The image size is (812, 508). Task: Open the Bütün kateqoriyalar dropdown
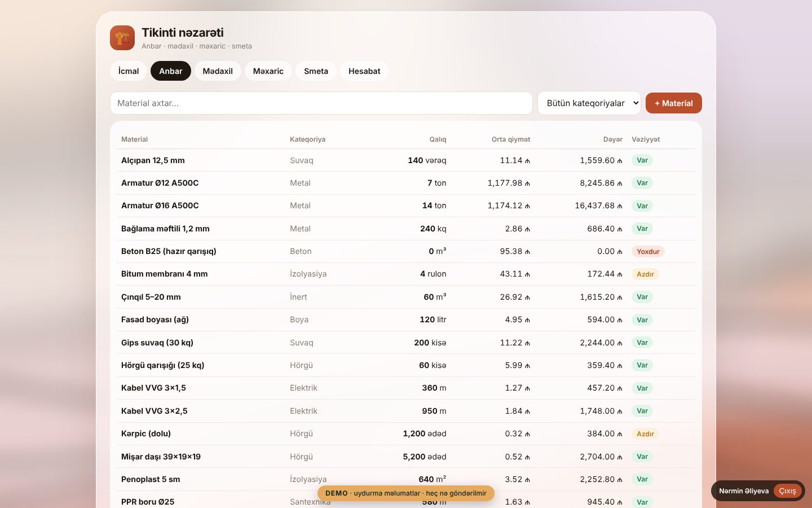[x=589, y=103]
